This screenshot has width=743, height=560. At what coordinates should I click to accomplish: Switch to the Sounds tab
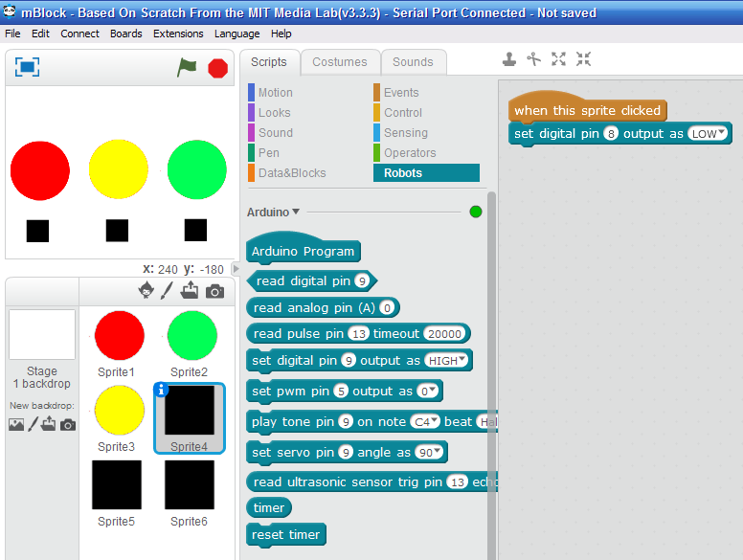[x=413, y=62]
